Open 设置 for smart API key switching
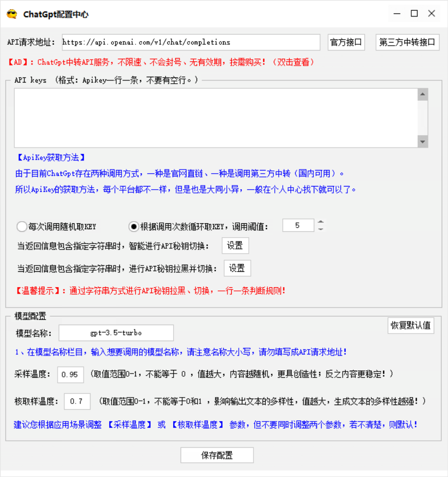This screenshot has height=477, width=448. (235, 246)
